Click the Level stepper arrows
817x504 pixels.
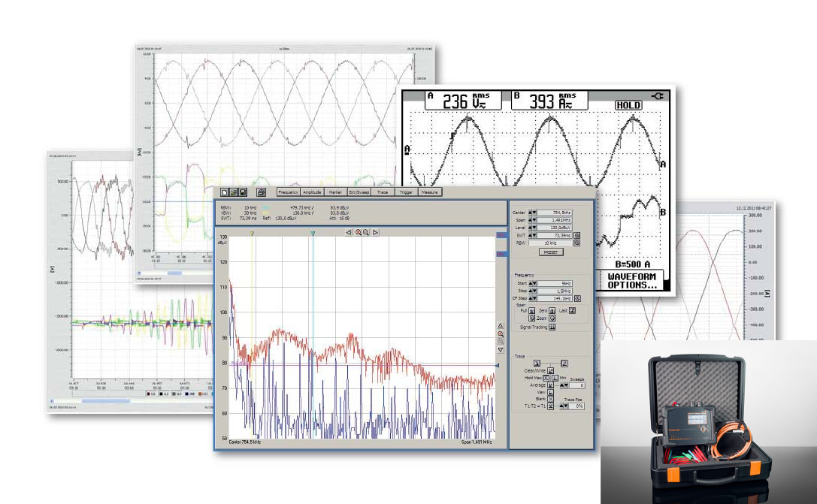tap(532, 228)
